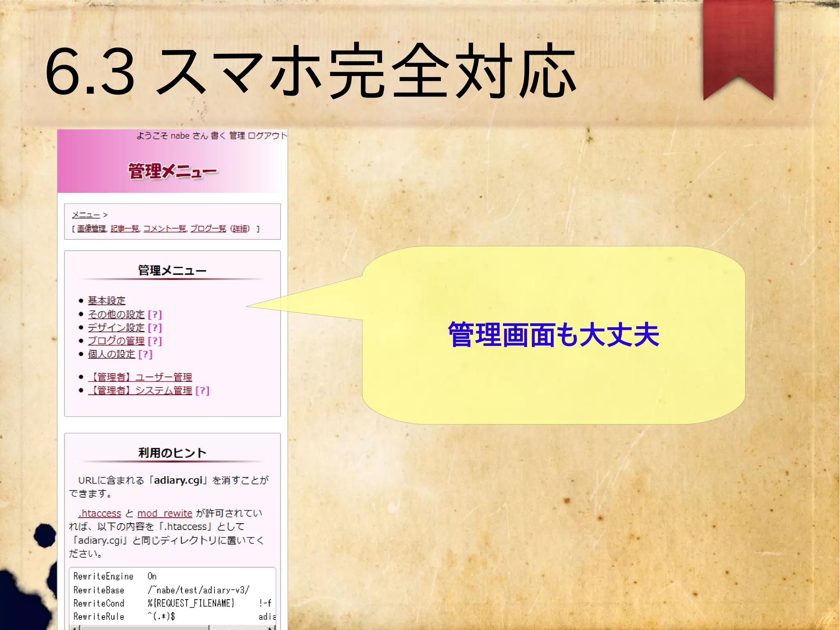Click the ログアウト link
This screenshot has height=630, width=840.
[267, 135]
